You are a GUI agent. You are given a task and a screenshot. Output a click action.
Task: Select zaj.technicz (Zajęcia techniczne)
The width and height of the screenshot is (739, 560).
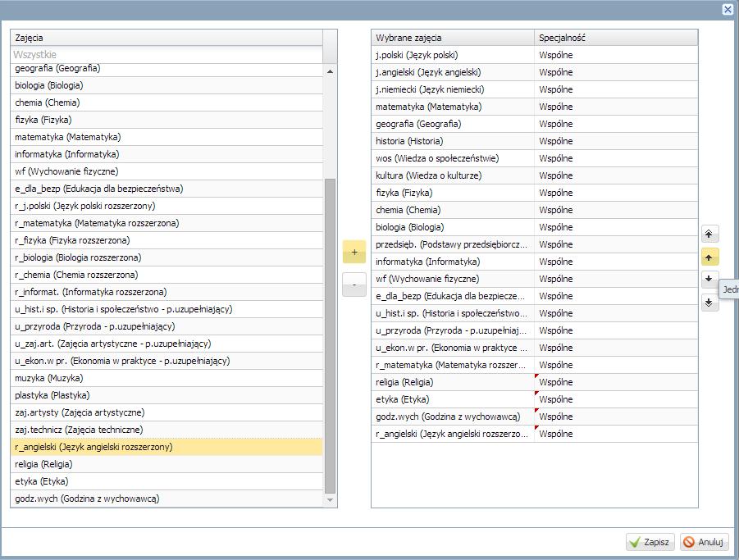point(167,430)
